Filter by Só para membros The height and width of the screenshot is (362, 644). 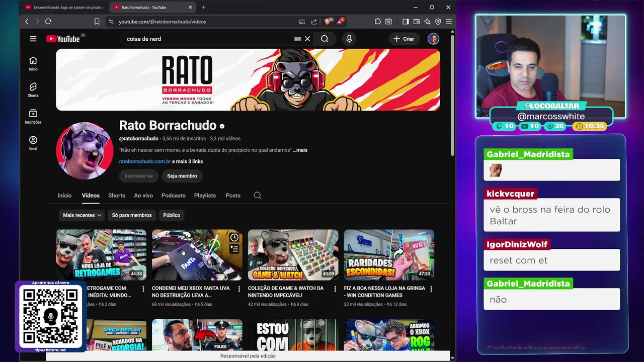click(132, 215)
